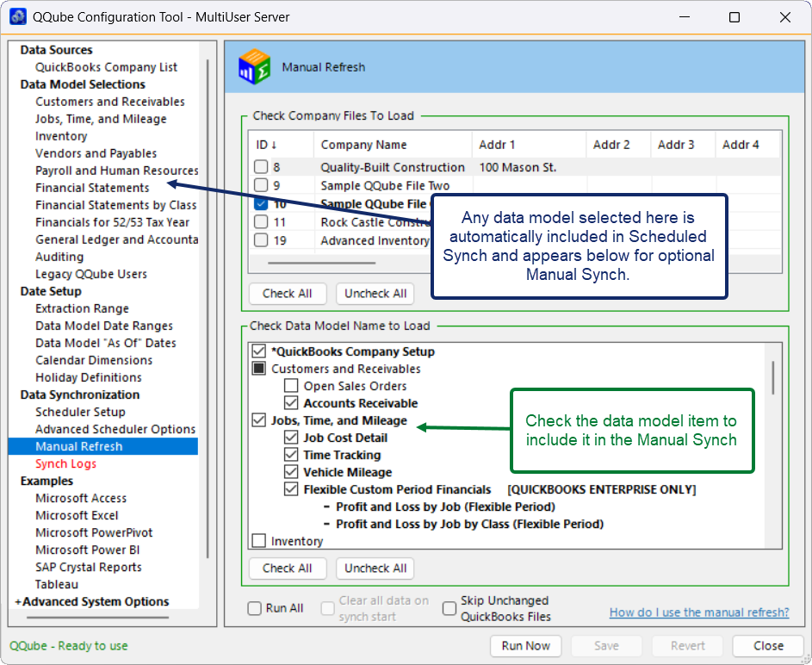Click the Manual Refresh cube icon
The height and width of the screenshot is (665, 812).
[x=254, y=67]
